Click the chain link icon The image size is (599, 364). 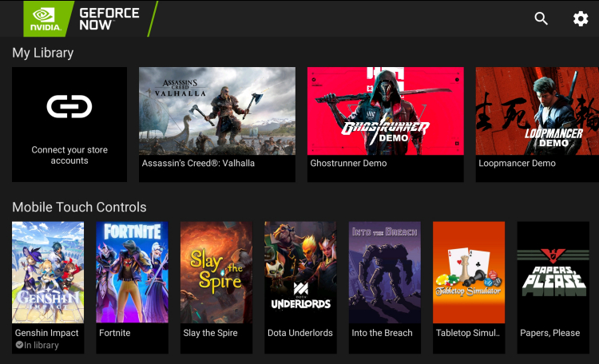69,106
